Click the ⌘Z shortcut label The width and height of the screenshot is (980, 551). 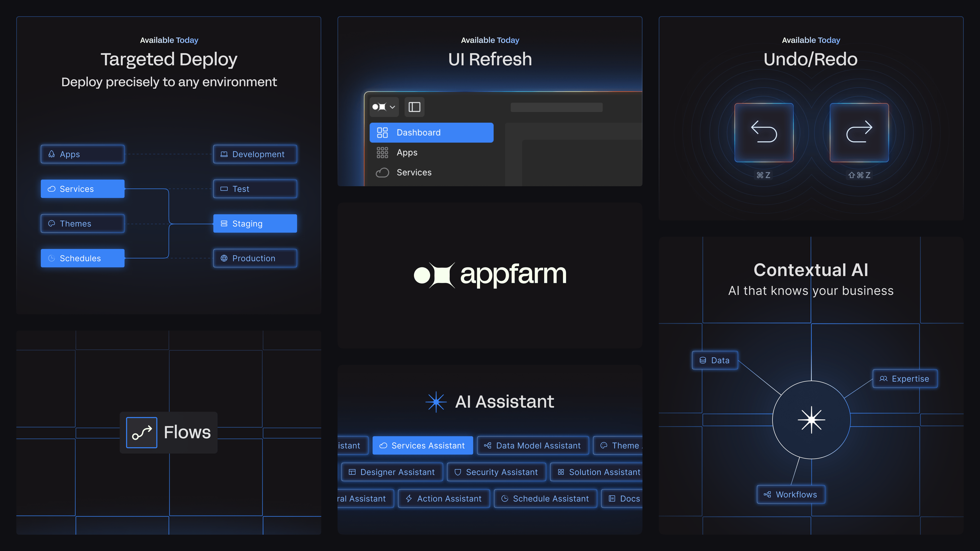(x=763, y=175)
